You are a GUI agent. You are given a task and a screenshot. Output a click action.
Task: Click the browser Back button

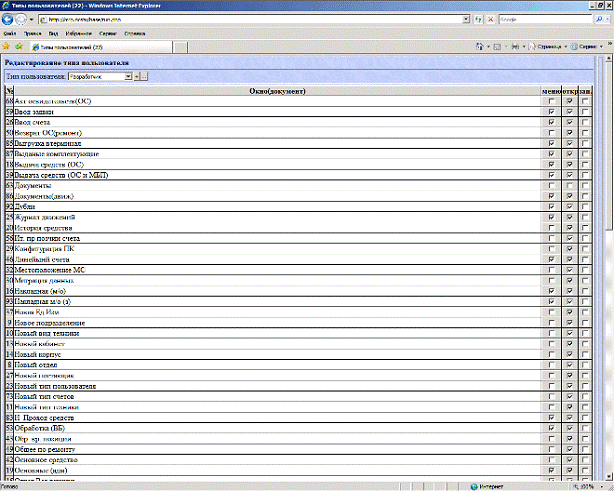point(8,20)
